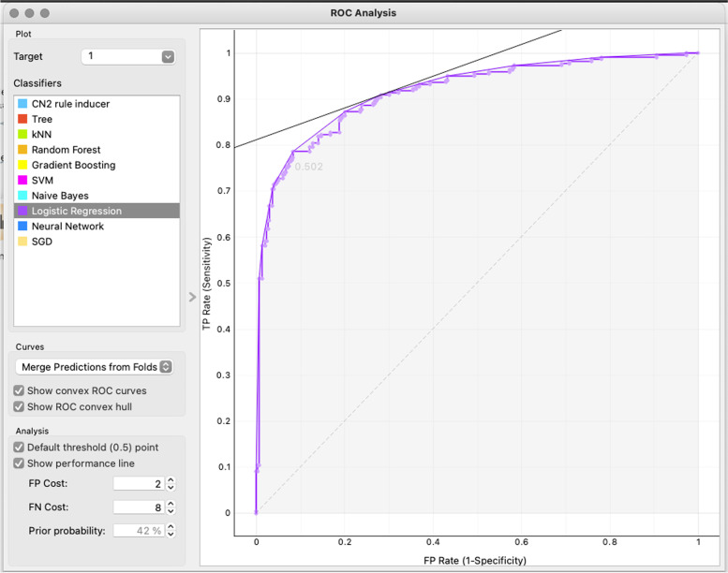Select the kNN classifier entry

[x=42, y=135]
